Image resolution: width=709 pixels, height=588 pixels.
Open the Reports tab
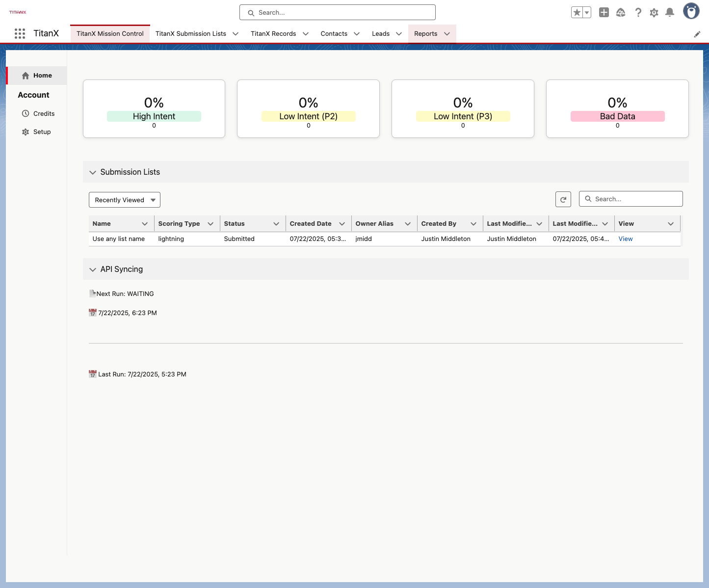(x=425, y=34)
